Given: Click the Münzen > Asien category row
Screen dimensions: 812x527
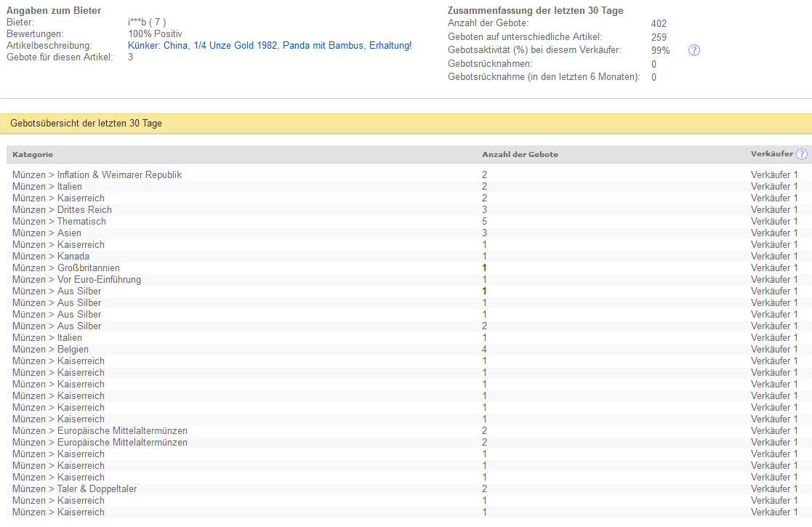Looking at the screenshot, I should tap(47, 233).
